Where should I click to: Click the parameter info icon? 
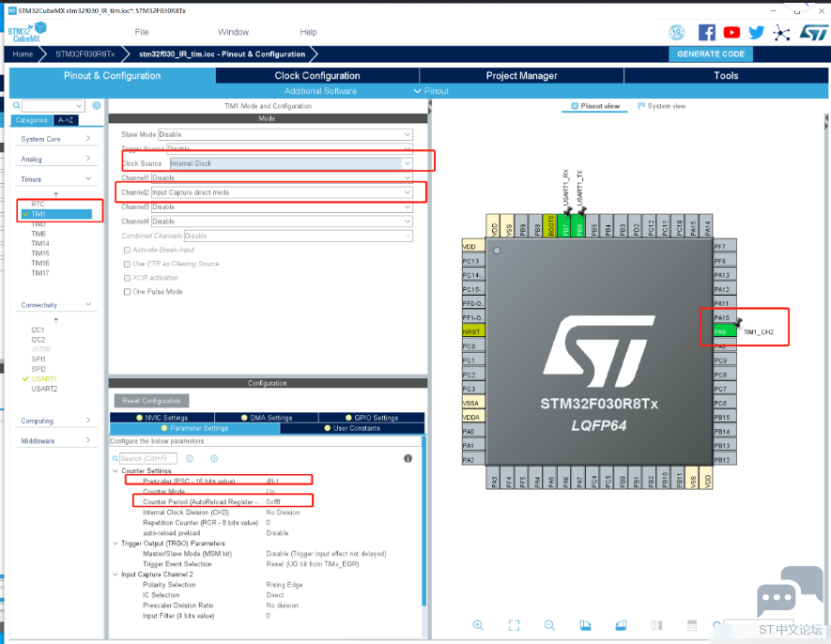pyautogui.click(x=408, y=458)
